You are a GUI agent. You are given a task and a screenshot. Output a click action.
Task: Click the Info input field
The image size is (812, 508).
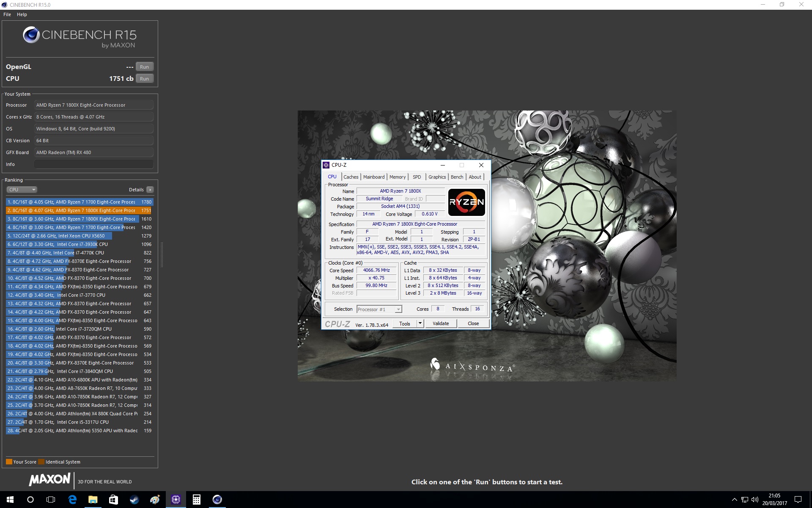pos(94,164)
